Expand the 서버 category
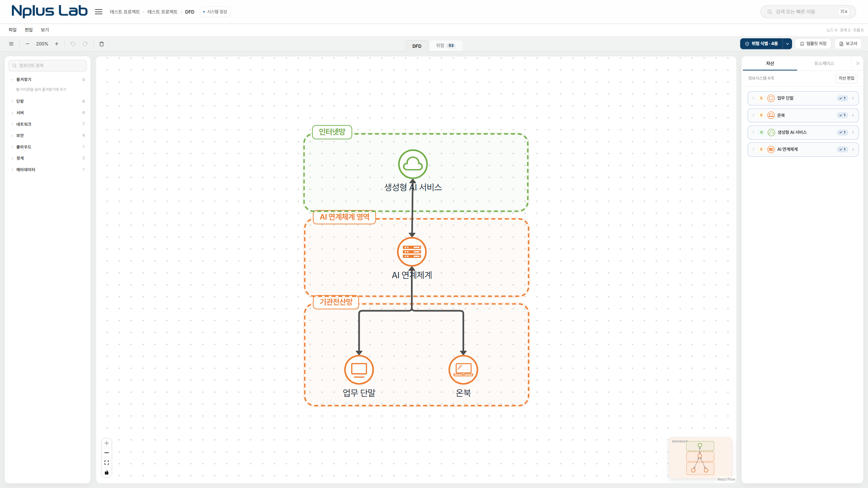The height and width of the screenshot is (488, 868). pyautogui.click(x=12, y=113)
